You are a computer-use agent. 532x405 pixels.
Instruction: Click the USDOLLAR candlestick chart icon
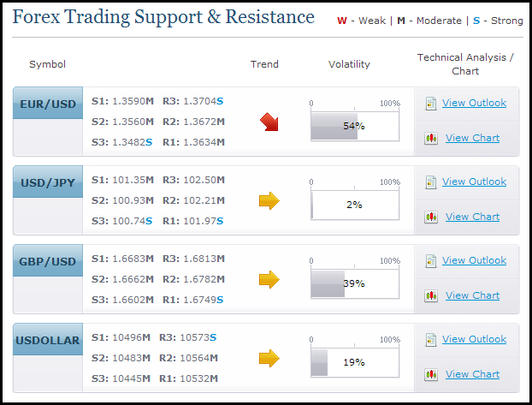tap(431, 375)
